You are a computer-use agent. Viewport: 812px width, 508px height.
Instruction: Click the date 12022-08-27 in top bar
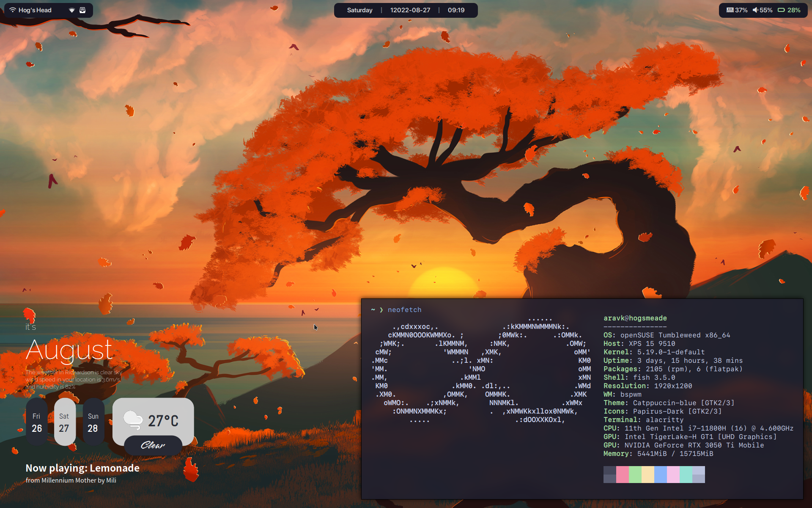coord(410,10)
